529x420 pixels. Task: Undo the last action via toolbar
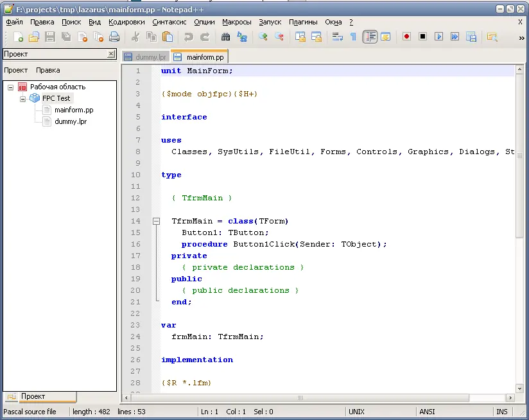click(x=189, y=37)
